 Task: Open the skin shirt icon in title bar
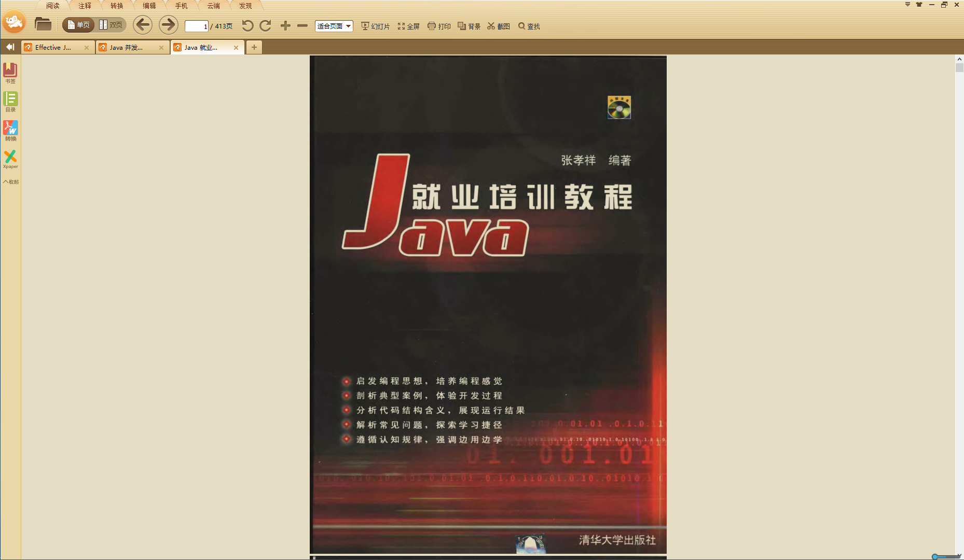point(919,5)
